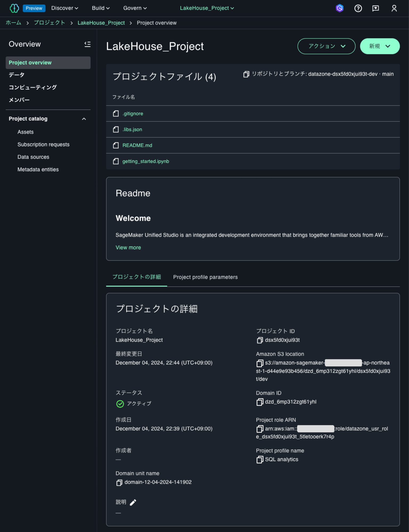409x532 pixels.
Task: Click the file icon beside .libs.json
Action: pos(116,130)
